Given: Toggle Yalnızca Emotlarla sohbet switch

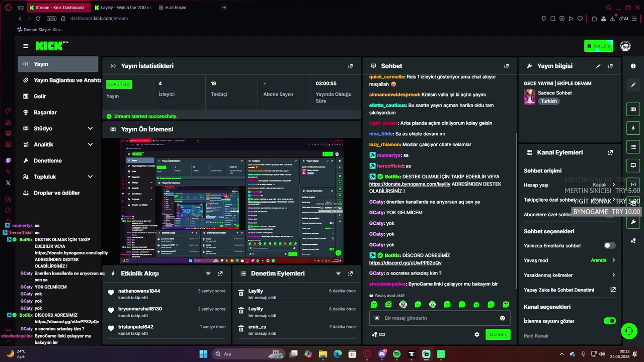Looking at the screenshot, I should point(609,246).
